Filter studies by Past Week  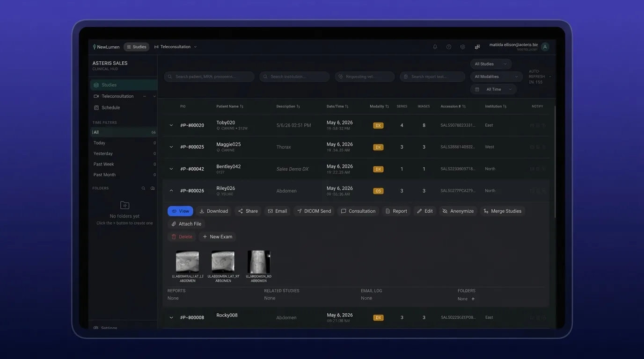[x=124, y=164]
